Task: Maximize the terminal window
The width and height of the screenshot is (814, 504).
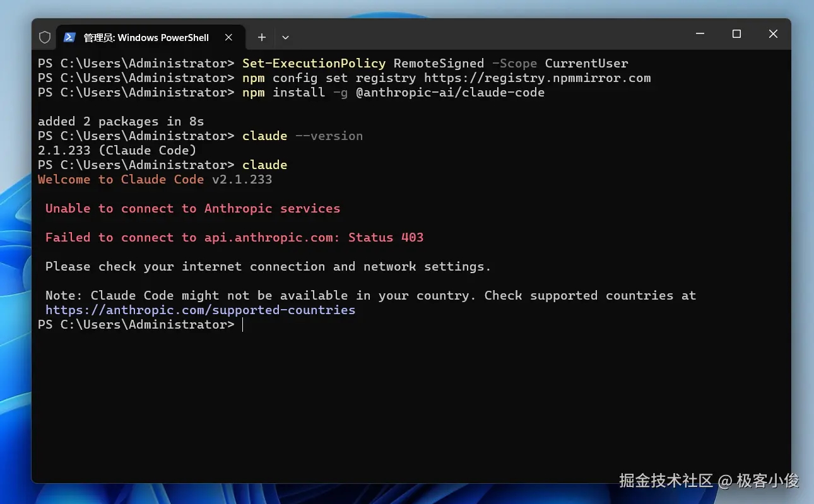Action: (736, 34)
